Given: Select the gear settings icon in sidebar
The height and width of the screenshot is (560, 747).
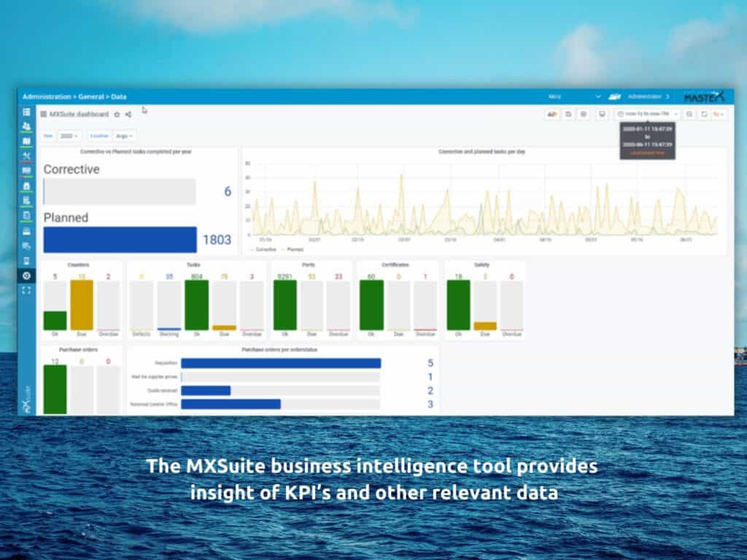Looking at the screenshot, I should (26, 276).
